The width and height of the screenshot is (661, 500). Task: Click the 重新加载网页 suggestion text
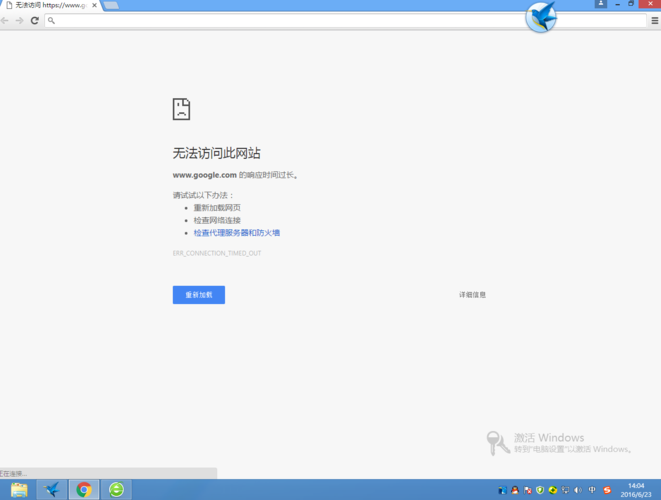[x=217, y=207]
